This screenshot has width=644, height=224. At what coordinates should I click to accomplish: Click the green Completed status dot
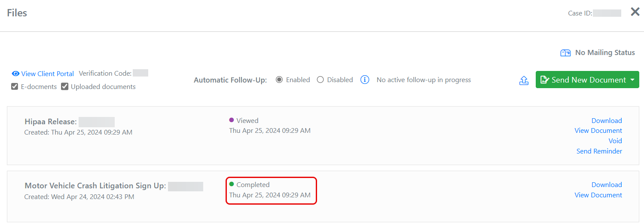232,184
